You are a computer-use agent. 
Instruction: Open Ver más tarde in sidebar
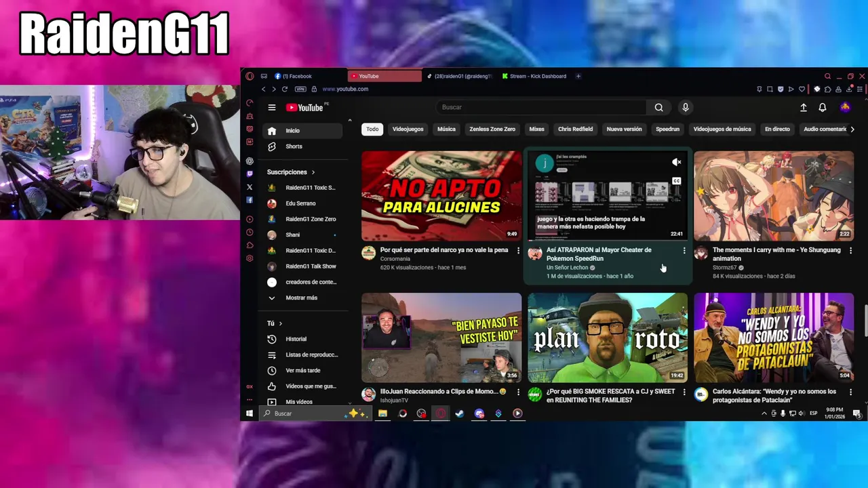coord(303,370)
